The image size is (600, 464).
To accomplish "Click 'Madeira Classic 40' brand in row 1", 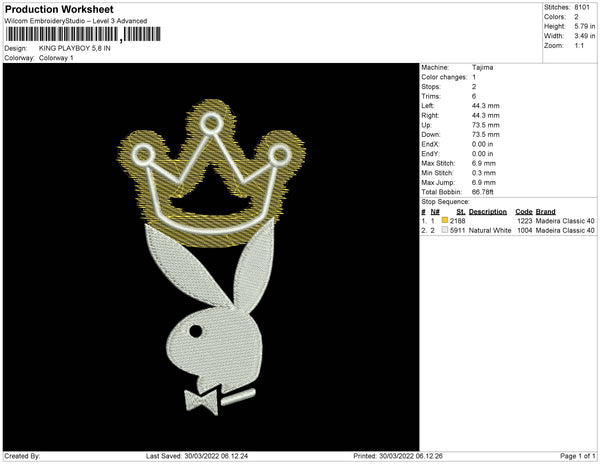I will tap(565, 221).
